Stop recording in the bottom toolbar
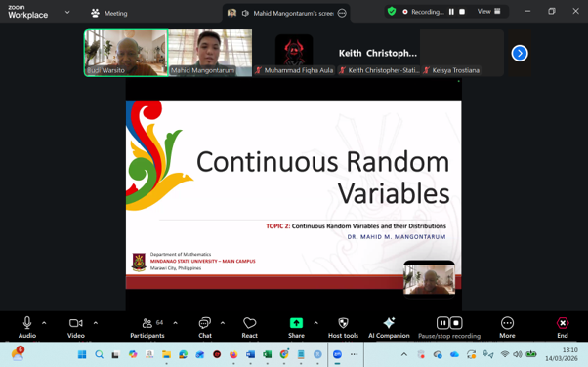The image size is (588, 367). tap(456, 323)
